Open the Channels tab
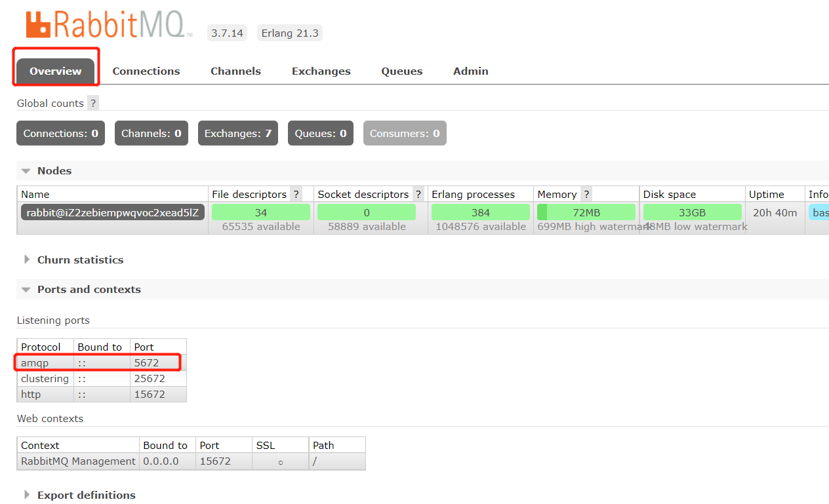 point(235,71)
